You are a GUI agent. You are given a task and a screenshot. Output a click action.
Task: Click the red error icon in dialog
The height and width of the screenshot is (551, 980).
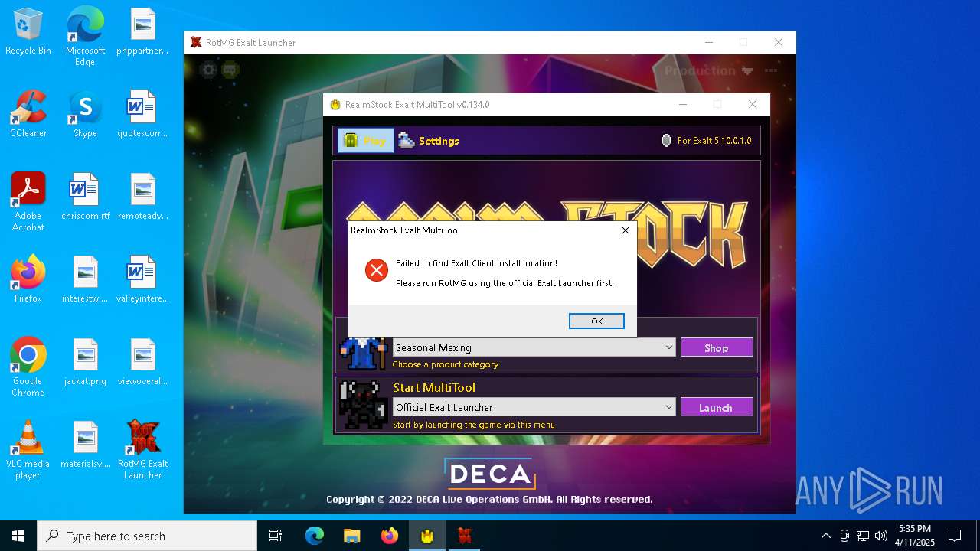376,270
